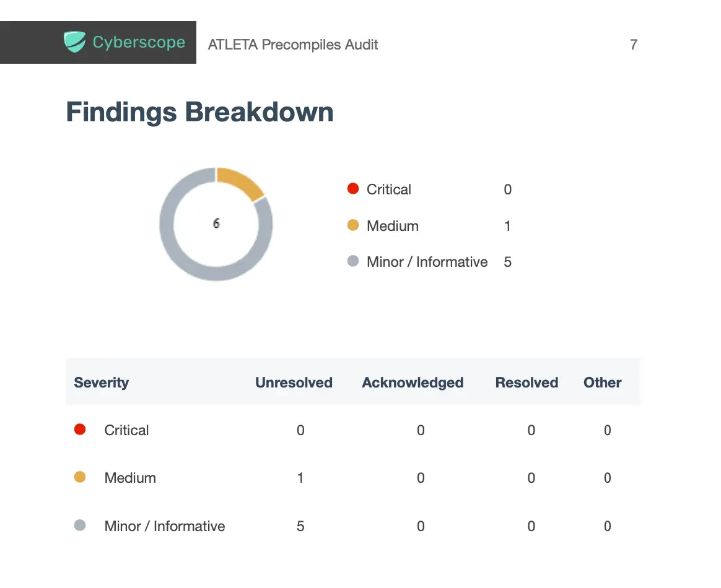Click the Critical count 0 in legend
This screenshot has height=588, width=721.
pyautogui.click(x=508, y=189)
